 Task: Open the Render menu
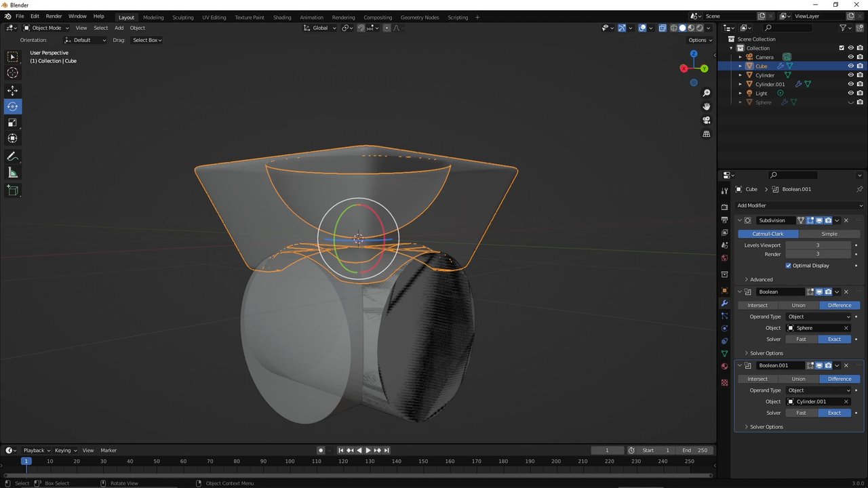pos(54,16)
